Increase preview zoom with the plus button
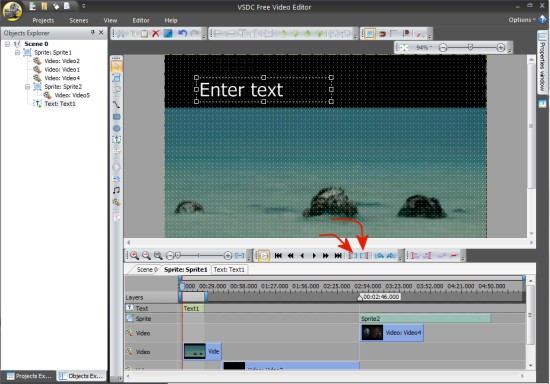550x384 pixels. click(x=501, y=47)
